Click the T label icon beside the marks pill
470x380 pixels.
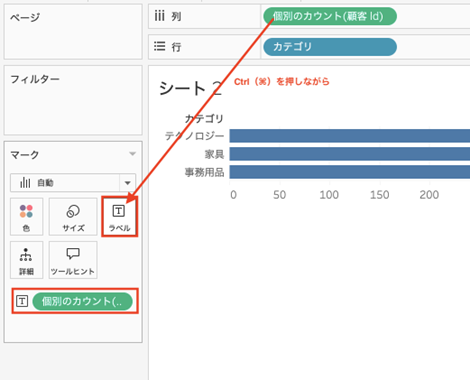pos(22,301)
